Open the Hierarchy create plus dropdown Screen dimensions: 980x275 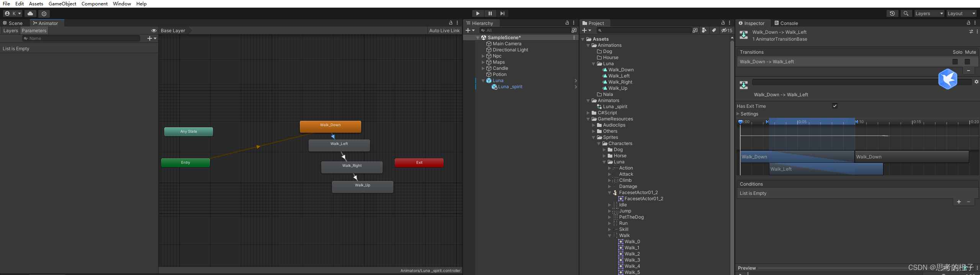coord(470,30)
